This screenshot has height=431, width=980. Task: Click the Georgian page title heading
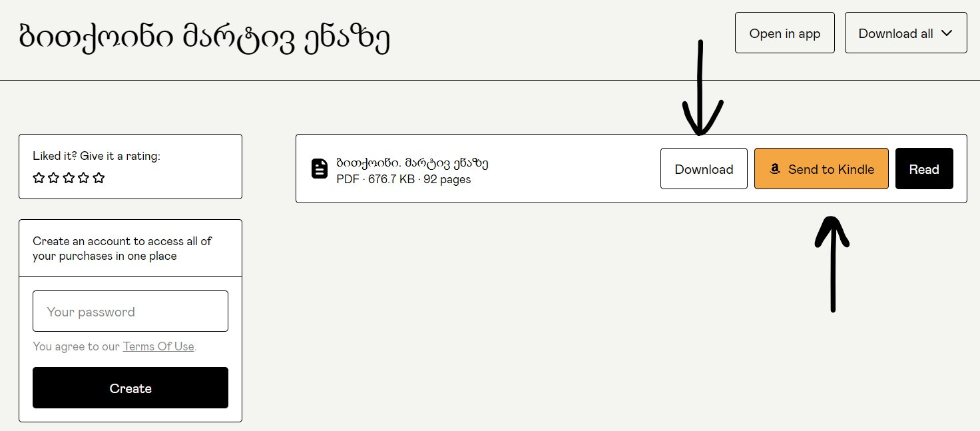[x=204, y=38]
